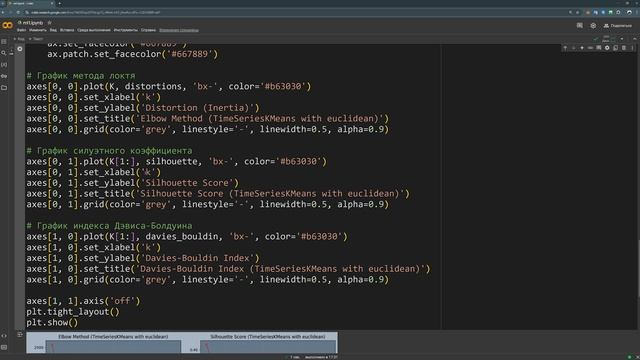Open the Инструменты menu

pos(126,30)
